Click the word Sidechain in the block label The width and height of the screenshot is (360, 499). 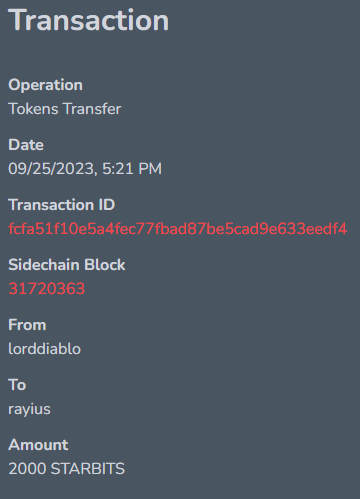point(44,265)
